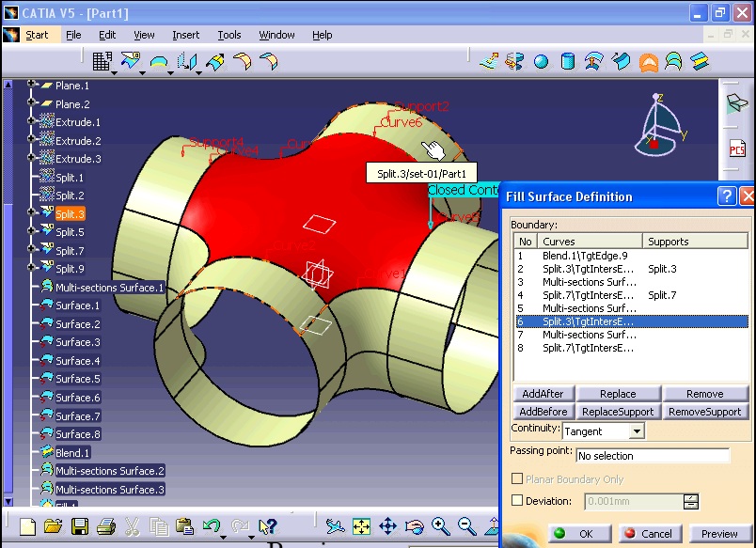Click the Multi-sections surface toolbar icon
The height and width of the screenshot is (548, 756).
tap(673, 62)
